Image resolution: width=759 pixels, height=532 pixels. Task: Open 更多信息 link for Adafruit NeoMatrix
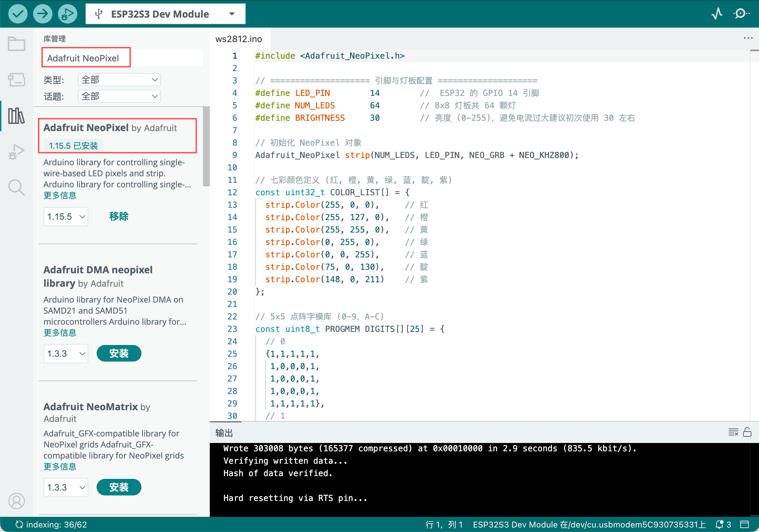coord(60,467)
